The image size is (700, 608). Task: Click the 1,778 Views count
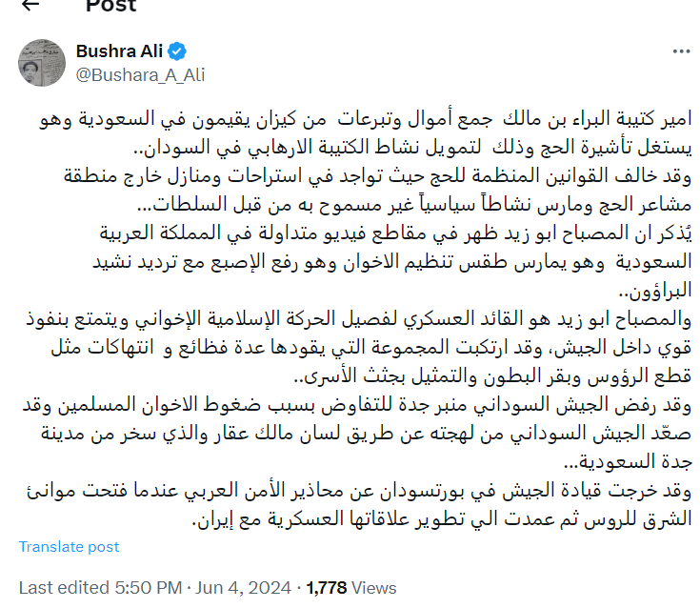pos(350,587)
